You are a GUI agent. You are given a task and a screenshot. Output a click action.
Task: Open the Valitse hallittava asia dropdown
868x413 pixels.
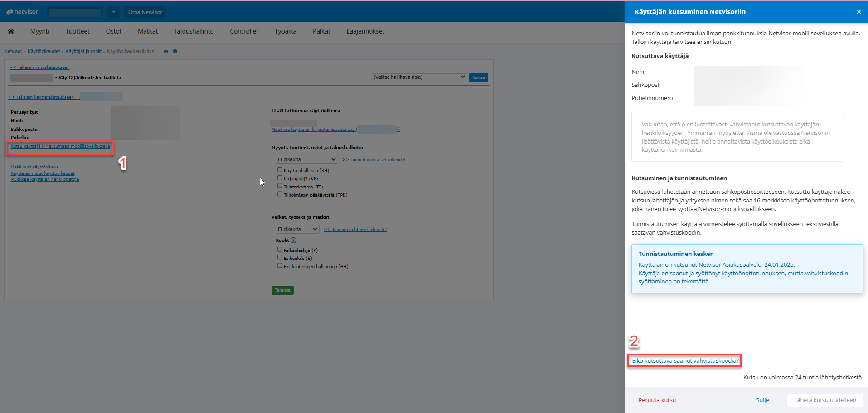pyautogui.click(x=419, y=77)
